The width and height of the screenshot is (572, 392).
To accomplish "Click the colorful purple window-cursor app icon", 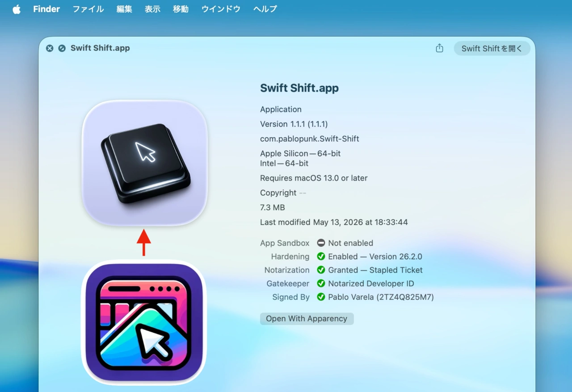I will pyautogui.click(x=143, y=322).
